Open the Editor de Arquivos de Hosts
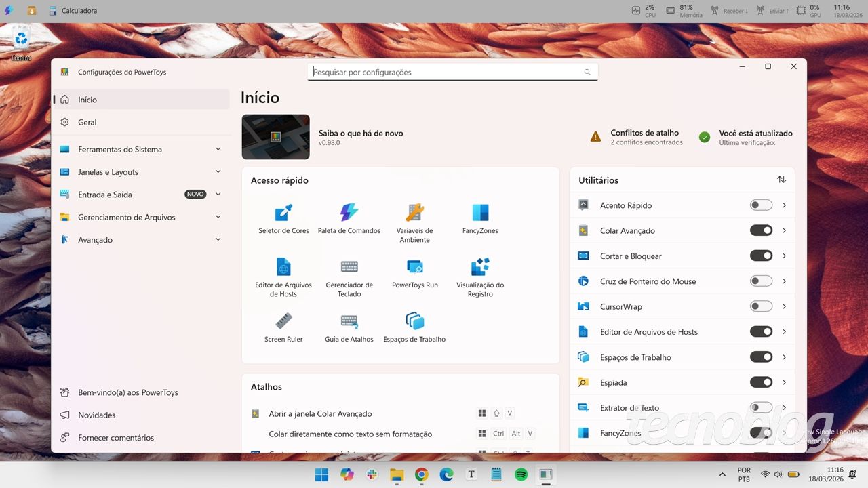The image size is (868, 488). pos(283,274)
